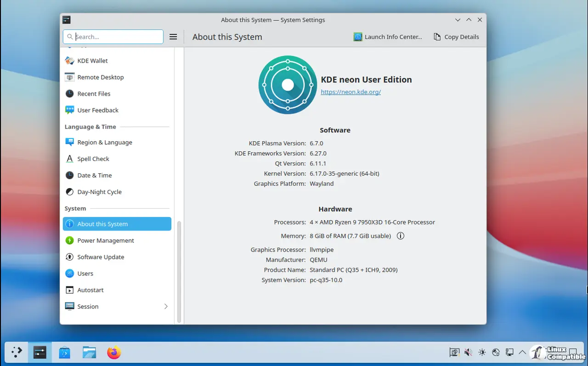The image size is (588, 366).
Task: Click the Product Name value Standard PC
Action: pos(354,270)
